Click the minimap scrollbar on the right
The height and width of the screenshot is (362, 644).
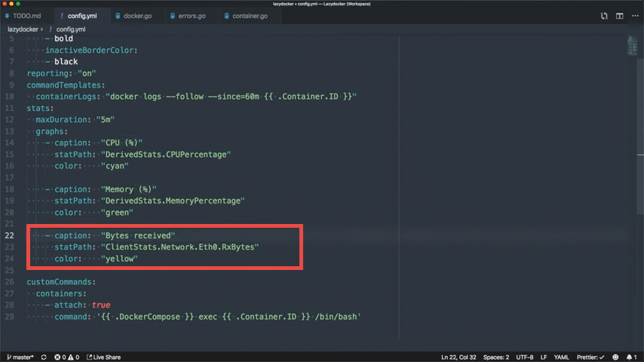pos(632,45)
